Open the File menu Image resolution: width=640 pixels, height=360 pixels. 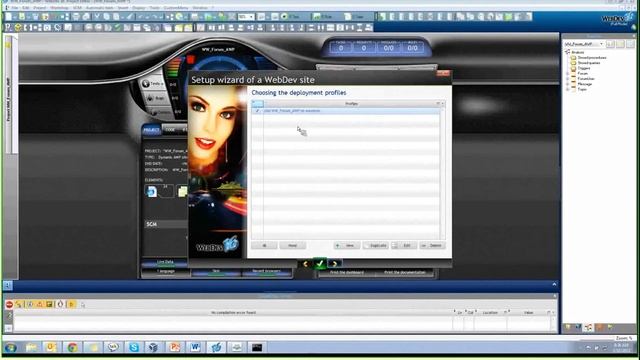point(14,7)
